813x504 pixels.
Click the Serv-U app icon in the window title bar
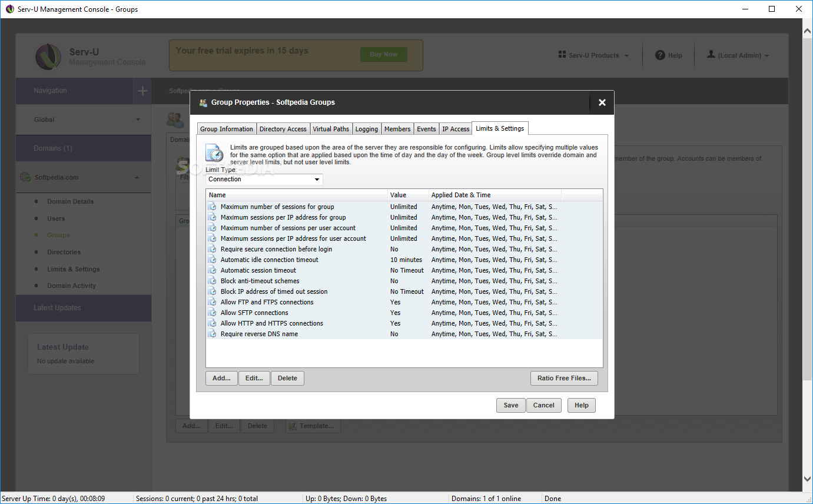(9, 9)
